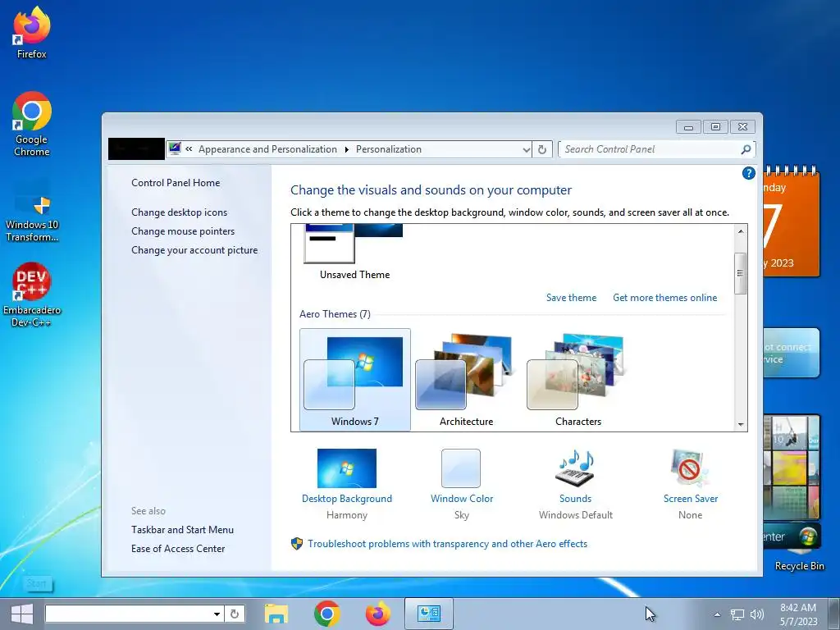The image size is (840, 630).
Task: Click the cannot connect service gadget
Action: tap(792, 353)
